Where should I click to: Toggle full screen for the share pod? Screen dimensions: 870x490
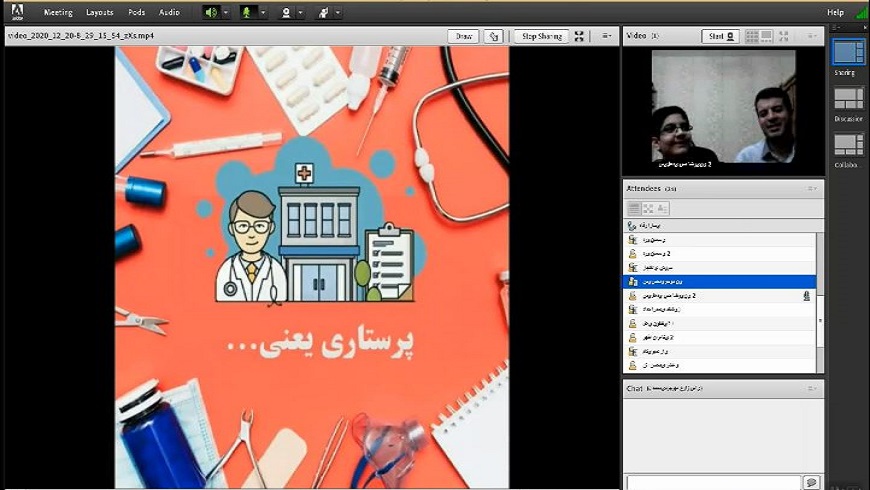[x=579, y=36]
